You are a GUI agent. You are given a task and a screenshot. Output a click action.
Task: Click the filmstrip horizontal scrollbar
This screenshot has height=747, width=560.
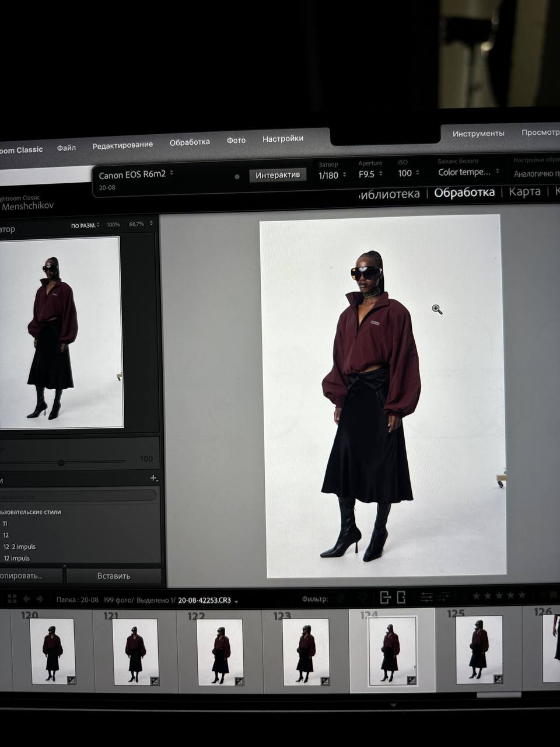499,694
